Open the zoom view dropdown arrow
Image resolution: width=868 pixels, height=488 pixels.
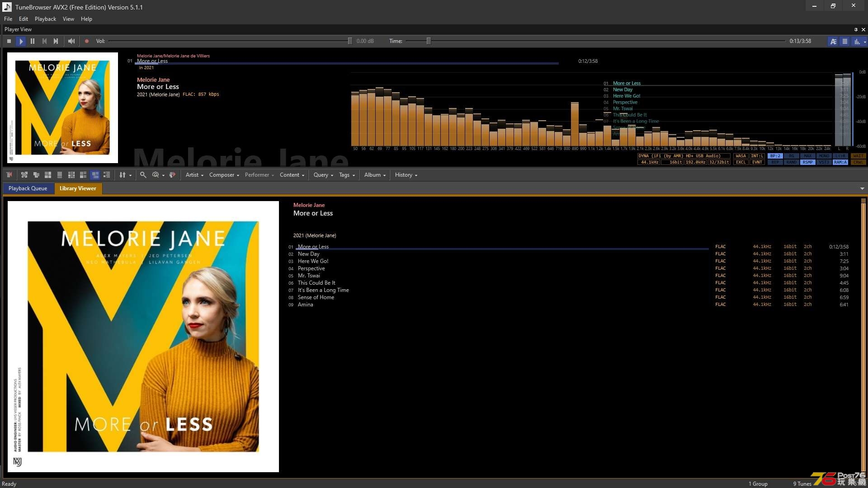[x=163, y=175]
